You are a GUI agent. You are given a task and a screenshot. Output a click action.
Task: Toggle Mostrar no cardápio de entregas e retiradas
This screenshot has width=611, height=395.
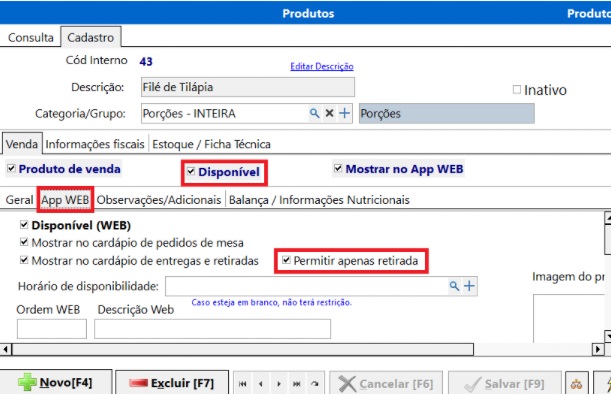click(24, 260)
